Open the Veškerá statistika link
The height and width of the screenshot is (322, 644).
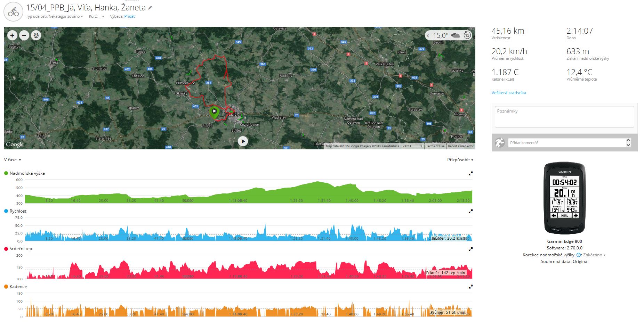(x=508, y=93)
